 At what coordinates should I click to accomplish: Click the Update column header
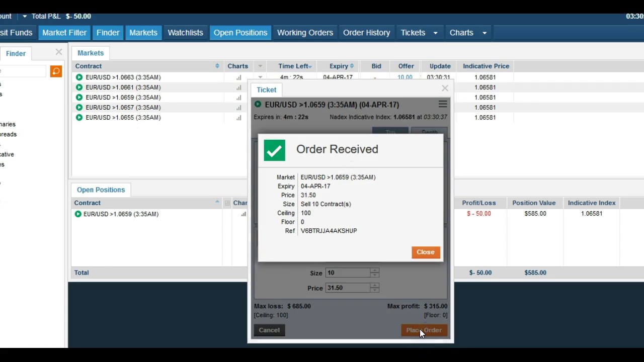tap(440, 66)
